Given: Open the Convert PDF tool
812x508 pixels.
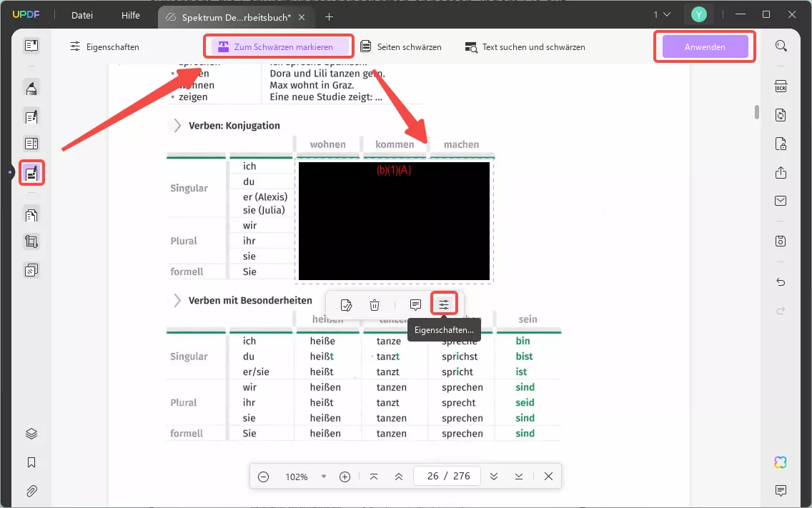Looking at the screenshot, I should pyautogui.click(x=781, y=115).
